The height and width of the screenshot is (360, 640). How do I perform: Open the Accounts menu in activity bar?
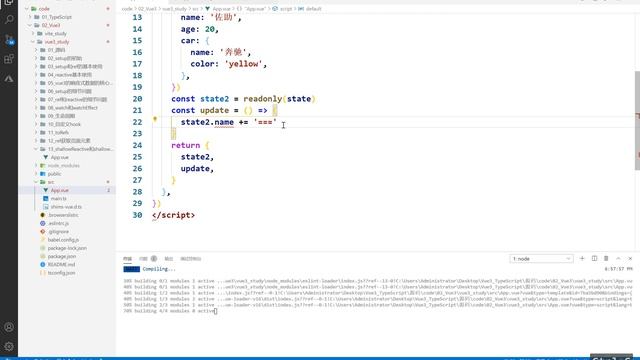click(x=9, y=327)
